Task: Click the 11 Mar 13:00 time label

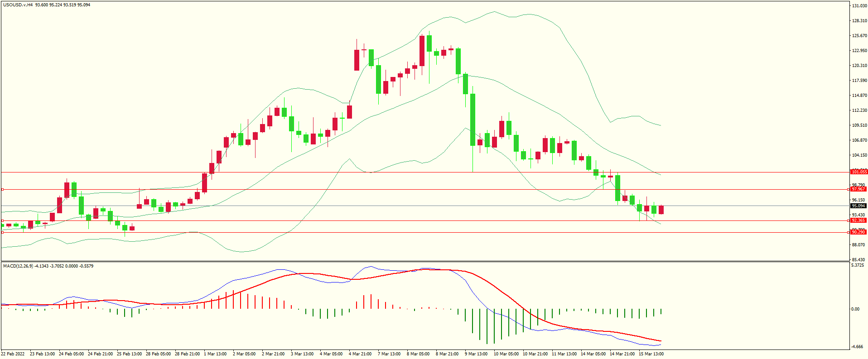Action: pyautogui.click(x=564, y=354)
